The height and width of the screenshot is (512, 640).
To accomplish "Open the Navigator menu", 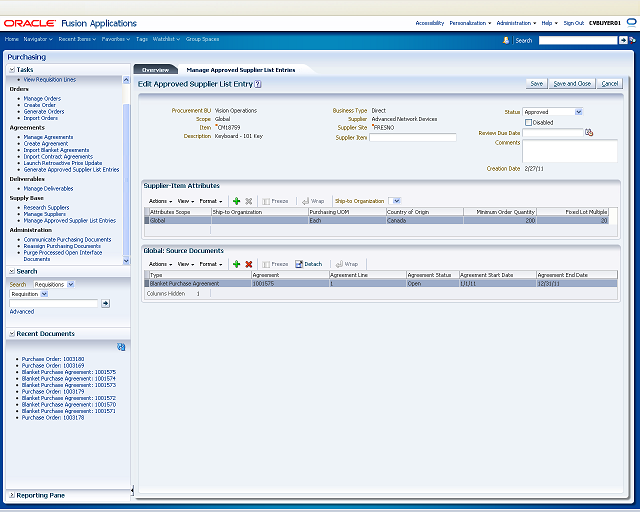I will [x=38, y=39].
